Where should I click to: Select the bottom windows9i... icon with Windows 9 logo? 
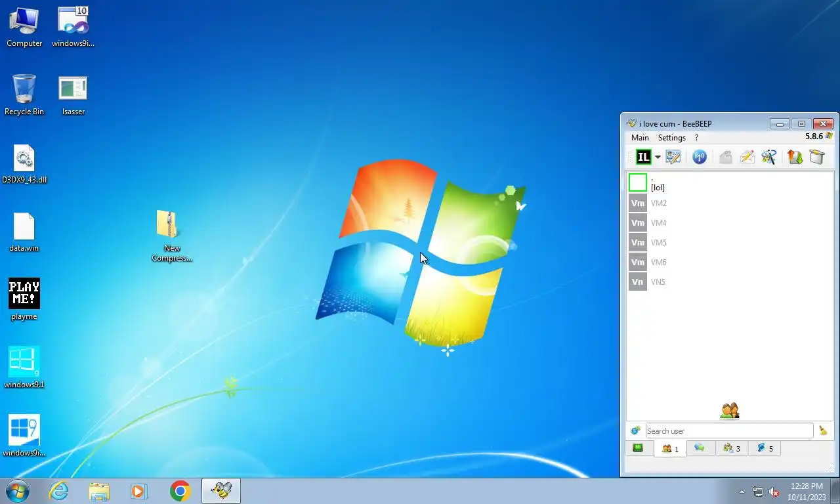pyautogui.click(x=24, y=436)
